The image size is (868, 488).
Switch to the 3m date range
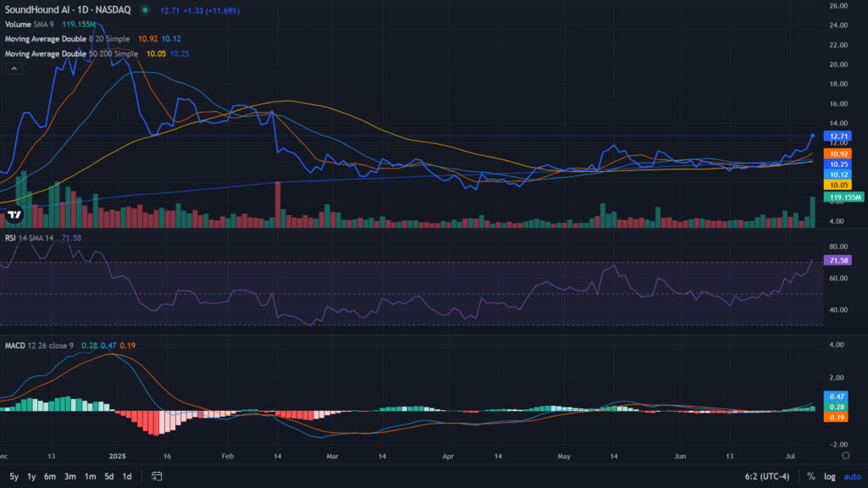[70, 476]
